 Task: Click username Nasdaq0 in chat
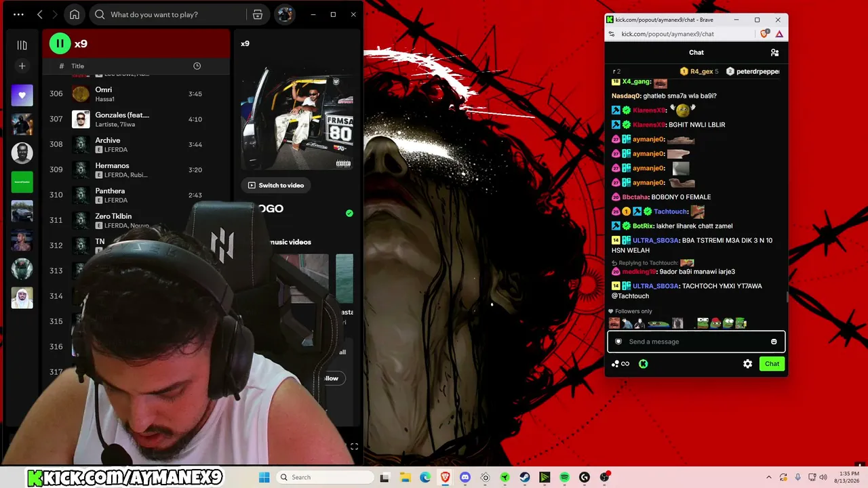tap(626, 96)
